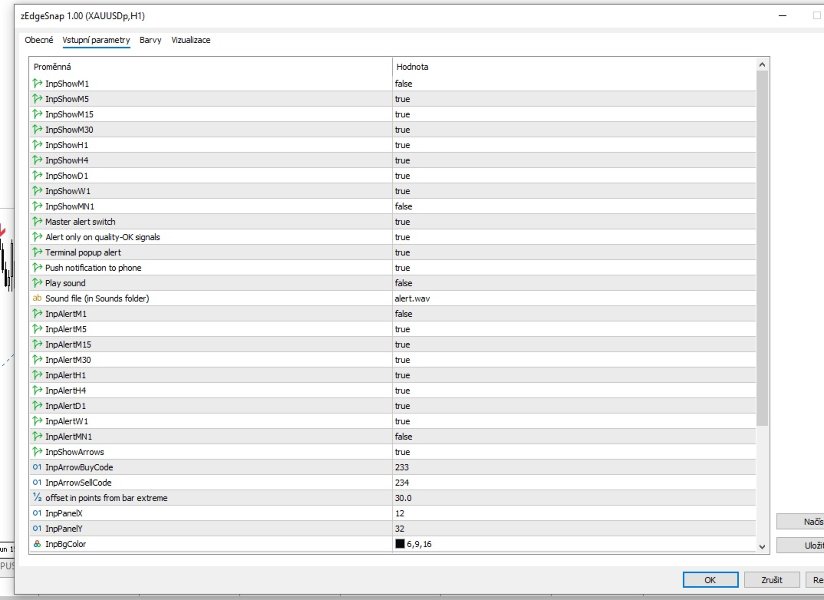Click the 'true' value of InpShowArrows
Viewport: 824px width, 600px height.
click(403, 452)
